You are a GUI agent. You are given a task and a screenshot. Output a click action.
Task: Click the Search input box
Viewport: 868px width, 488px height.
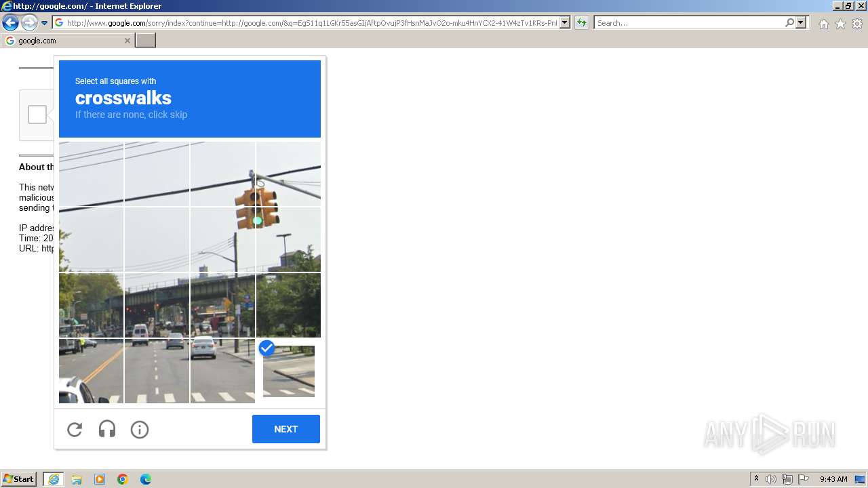(689, 23)
